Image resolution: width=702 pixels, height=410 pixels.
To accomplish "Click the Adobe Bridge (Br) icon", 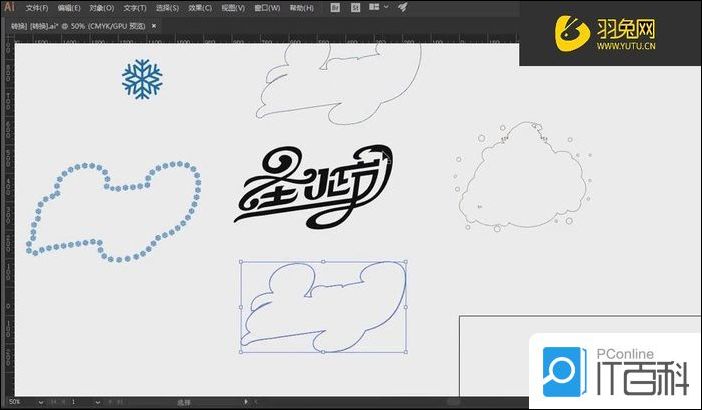I will 335,8.
